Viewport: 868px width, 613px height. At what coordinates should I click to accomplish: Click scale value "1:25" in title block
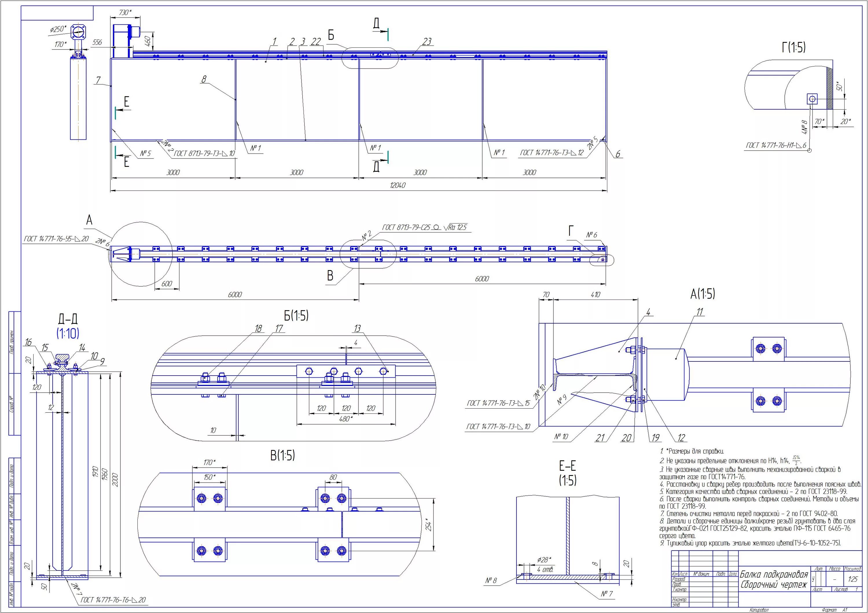tap(853, 579)
